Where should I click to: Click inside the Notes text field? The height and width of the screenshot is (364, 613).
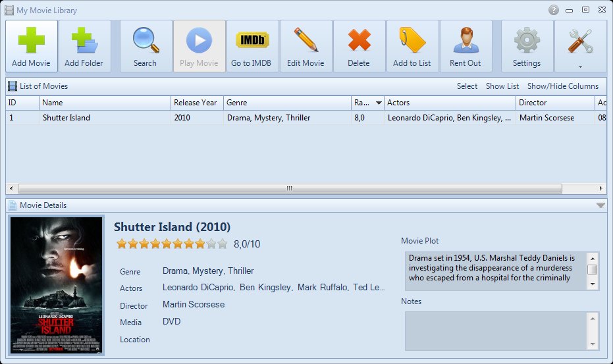(495, 331)
